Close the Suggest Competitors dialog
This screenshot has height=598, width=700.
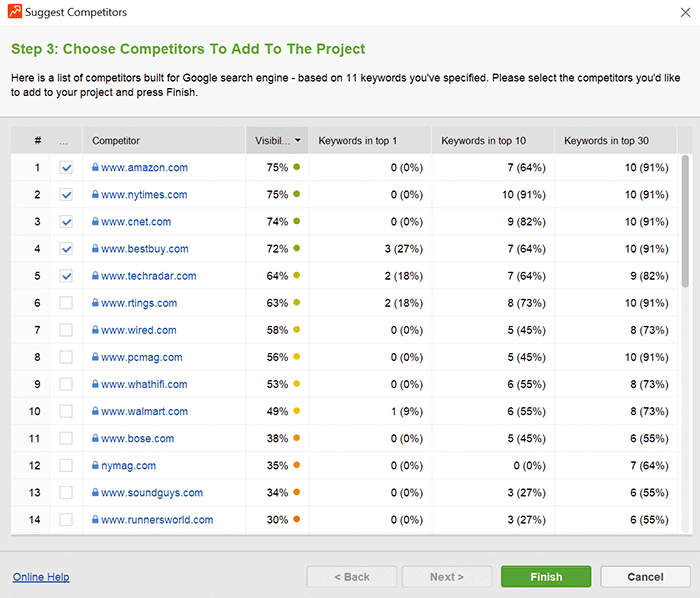685,12
